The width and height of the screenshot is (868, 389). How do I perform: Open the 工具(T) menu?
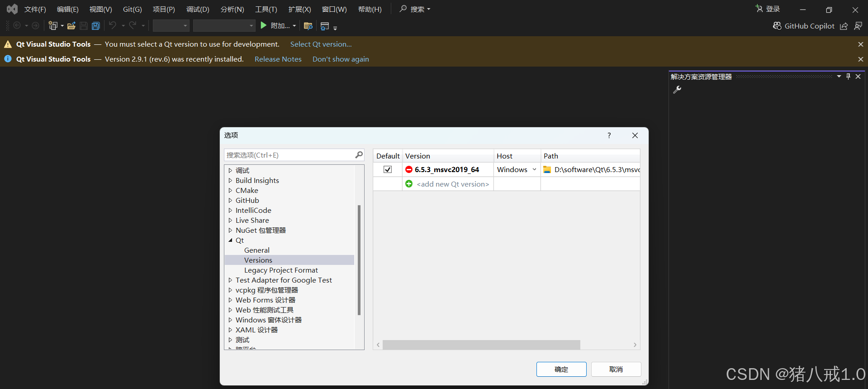[266, 9]
